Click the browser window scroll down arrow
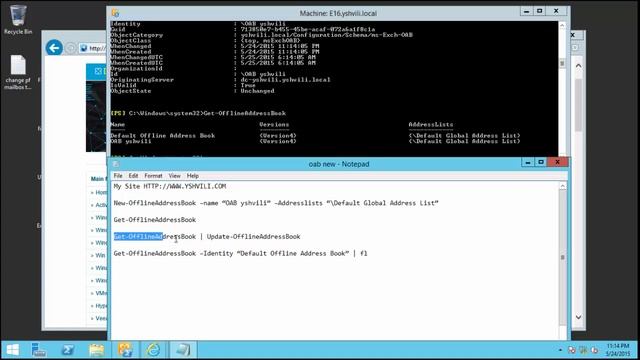This screenshot has width=640, height=360. pyautogui.click(x=578, y=317)
